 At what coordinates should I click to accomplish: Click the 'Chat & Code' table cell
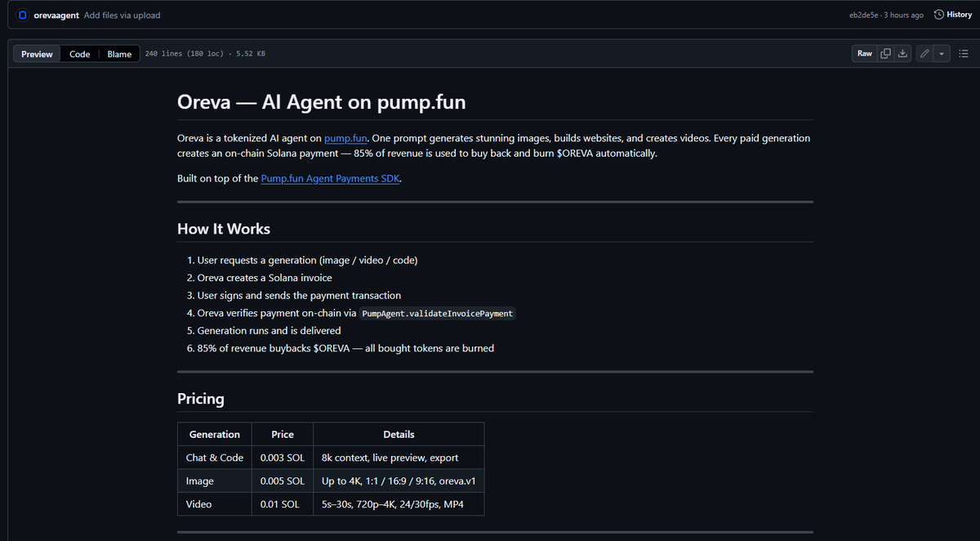coord(215,458)
